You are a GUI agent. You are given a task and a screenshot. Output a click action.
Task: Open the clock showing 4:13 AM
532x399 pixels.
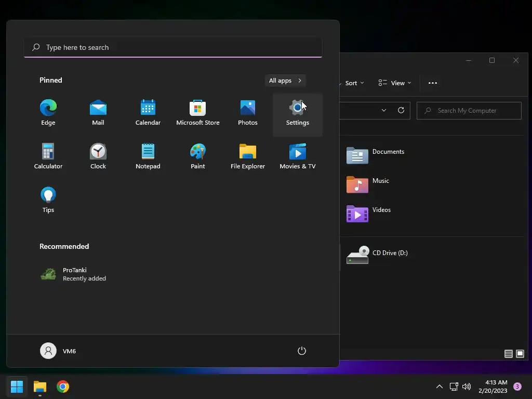pos(493,387)
